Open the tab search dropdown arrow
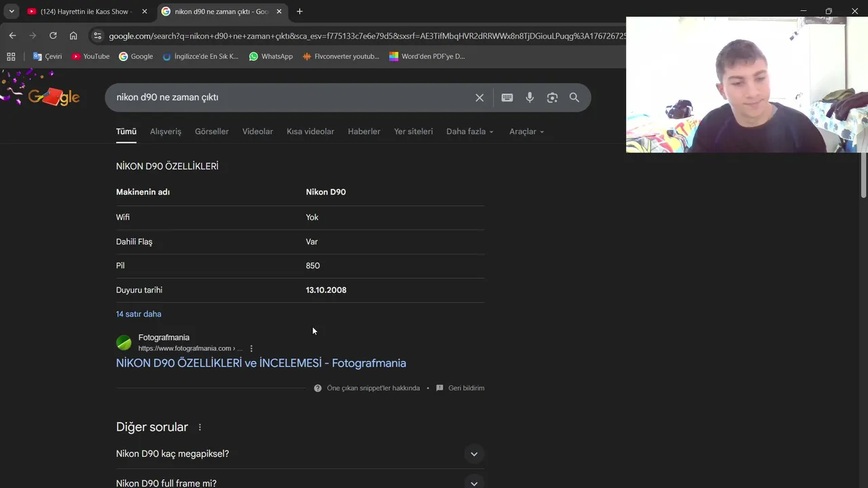Image resolution: width=868 pixels, height=488 pixels. pos(12,12)
